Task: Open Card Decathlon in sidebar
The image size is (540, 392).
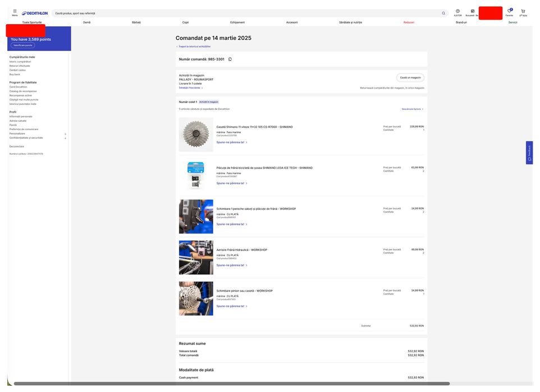Action: click(x=19, y=87)
